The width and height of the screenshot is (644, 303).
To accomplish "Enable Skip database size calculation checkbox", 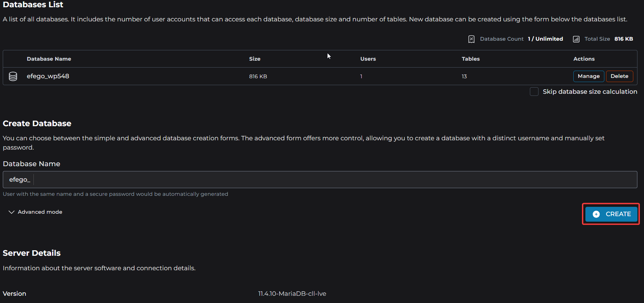I will click(x=534, y=92).
